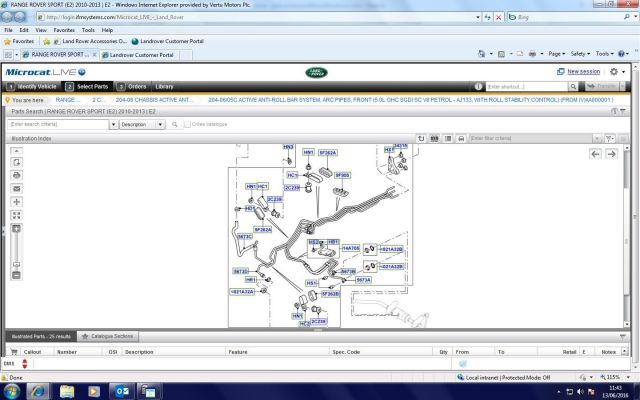
Task: Open the Library tab
Action: click(164, 87)
